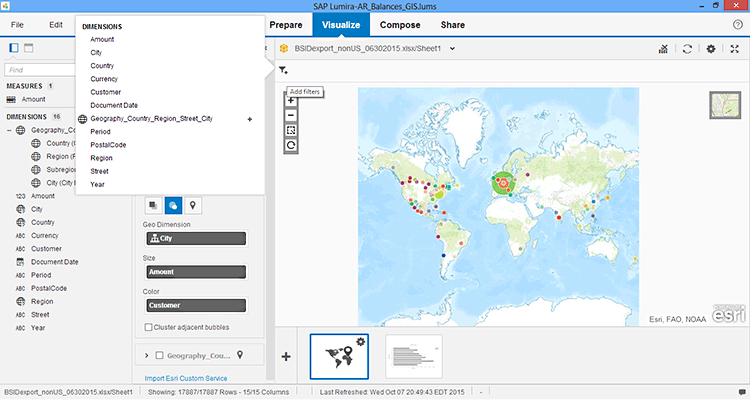Select the pin marker layer type icon
The width and height of the screenshot is (750, 400).
tap(193, 205)
